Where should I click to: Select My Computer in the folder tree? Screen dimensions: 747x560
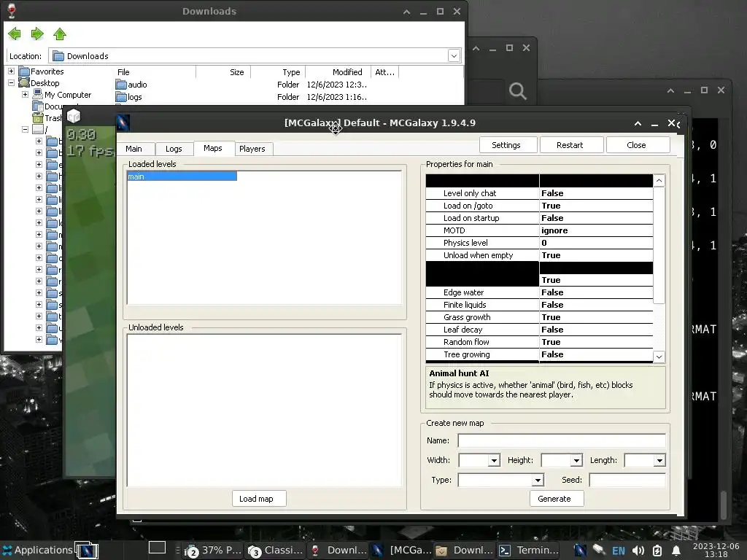68,95
